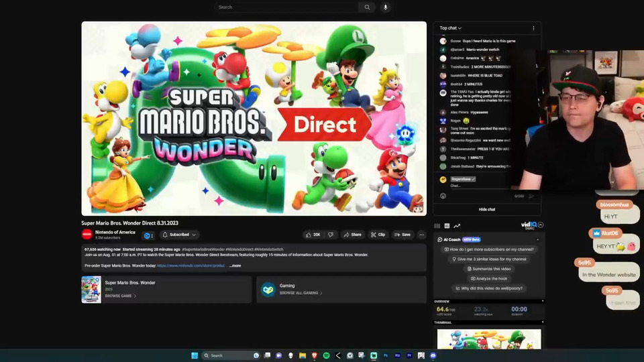Open Brave browser from the taskbar

[314, 355]
